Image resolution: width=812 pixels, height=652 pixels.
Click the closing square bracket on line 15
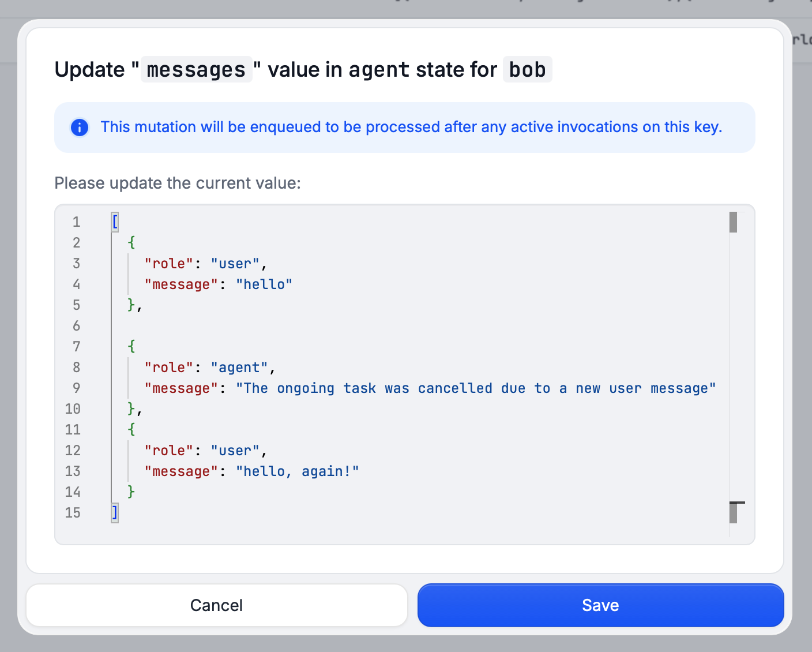pos(115,513)
